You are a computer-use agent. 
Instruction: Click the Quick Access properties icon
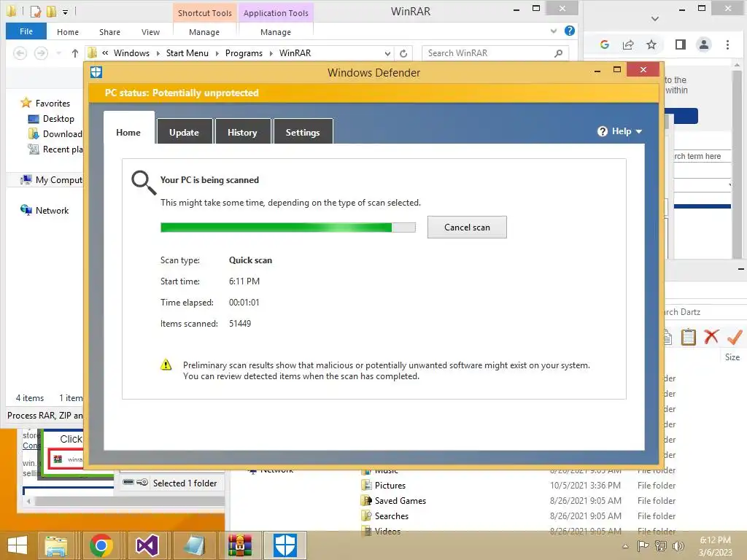click(35, 11)
